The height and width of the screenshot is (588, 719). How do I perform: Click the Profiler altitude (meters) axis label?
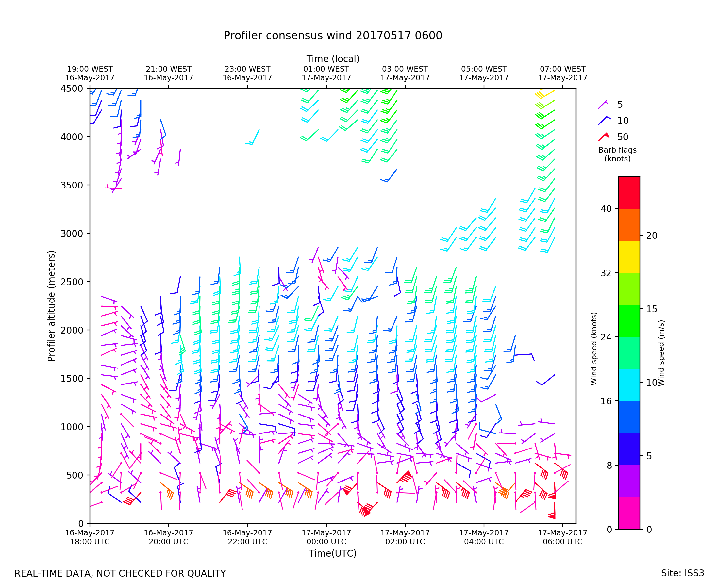click(51, 306)
